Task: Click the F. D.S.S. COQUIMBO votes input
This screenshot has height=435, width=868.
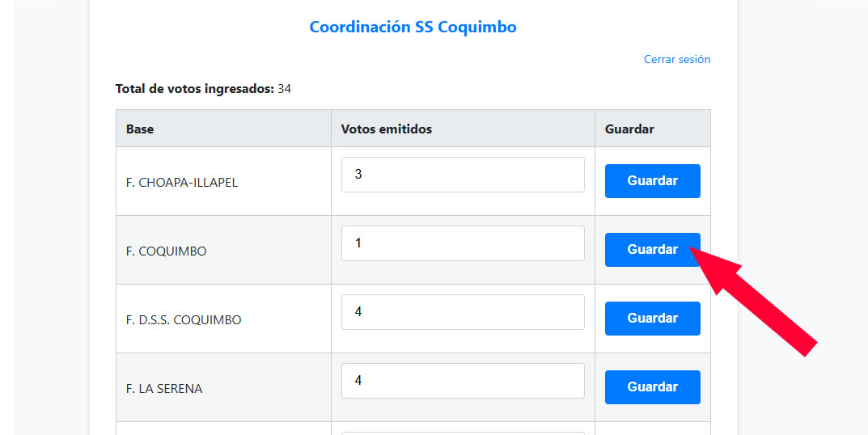Action: coord(462,312)
